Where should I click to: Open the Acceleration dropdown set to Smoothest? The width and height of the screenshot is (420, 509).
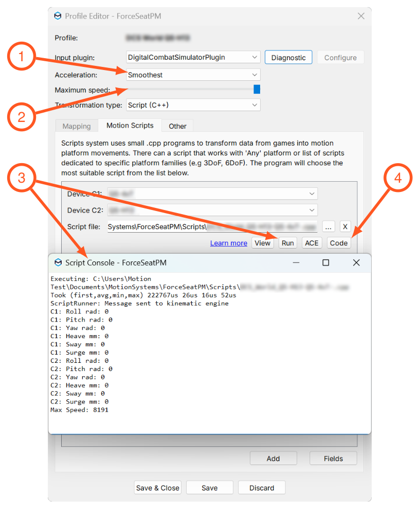[x=193, y=75]
